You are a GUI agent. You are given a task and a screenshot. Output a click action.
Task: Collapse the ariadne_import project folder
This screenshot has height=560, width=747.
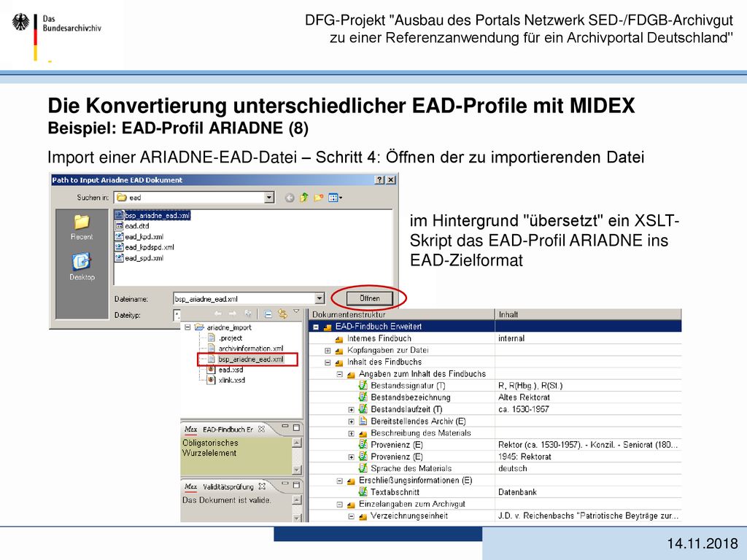187,327
